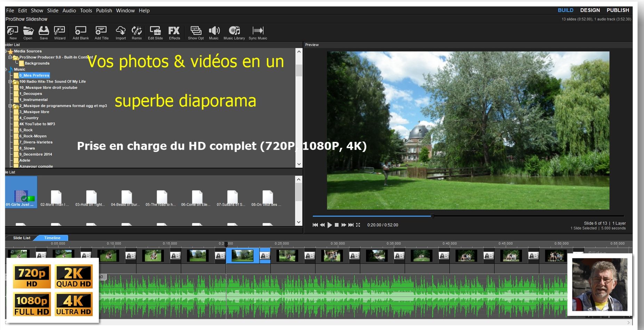Click the green audio waveform track
Viewport: 644px width, 330px height.
(x=333, y=296)
